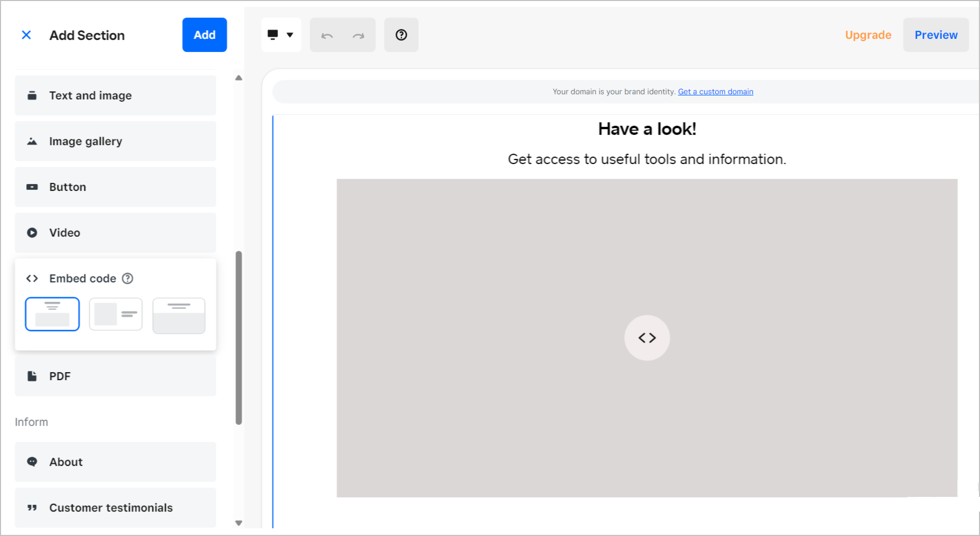Screen dimensions: 980x536
Task: Select the side-by-side embed layout
Action: [116, 314]
